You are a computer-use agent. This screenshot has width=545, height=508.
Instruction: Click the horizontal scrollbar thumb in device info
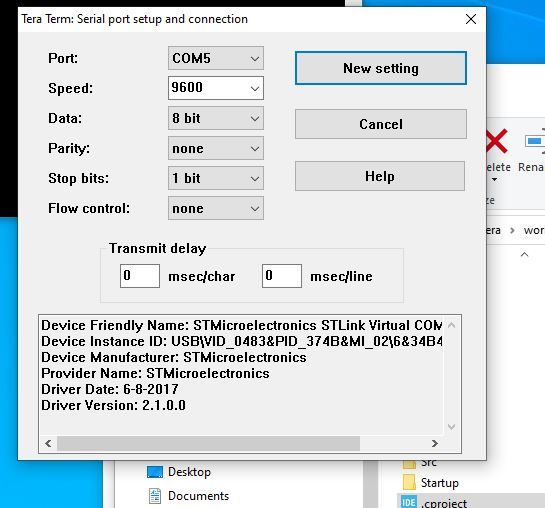point(209,443)
